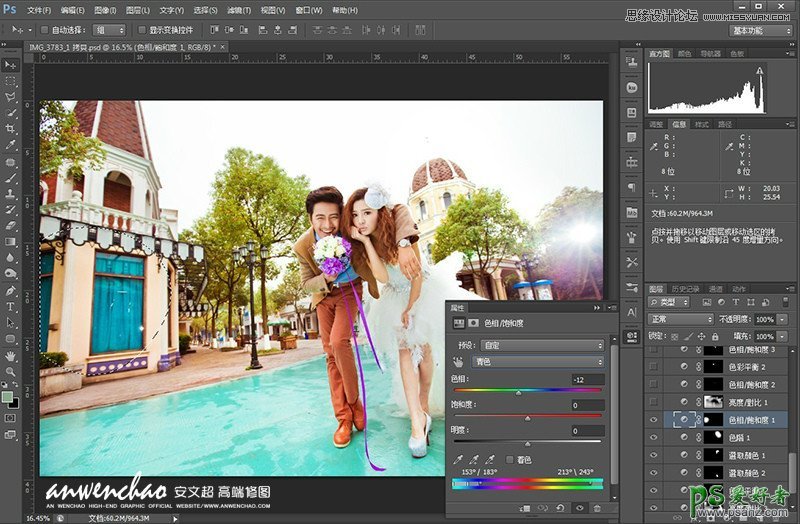This screenshot has width=800, height=524.
Task: Click the on-image adjustment hand icon
Action: click(x=460, y=361)
